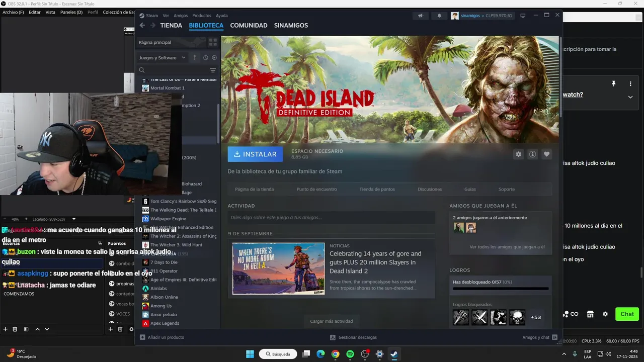The height and width of the screenshot is (362, 644).
Task: Move OBS scene up arrow
Action: [x=37, y=329]
